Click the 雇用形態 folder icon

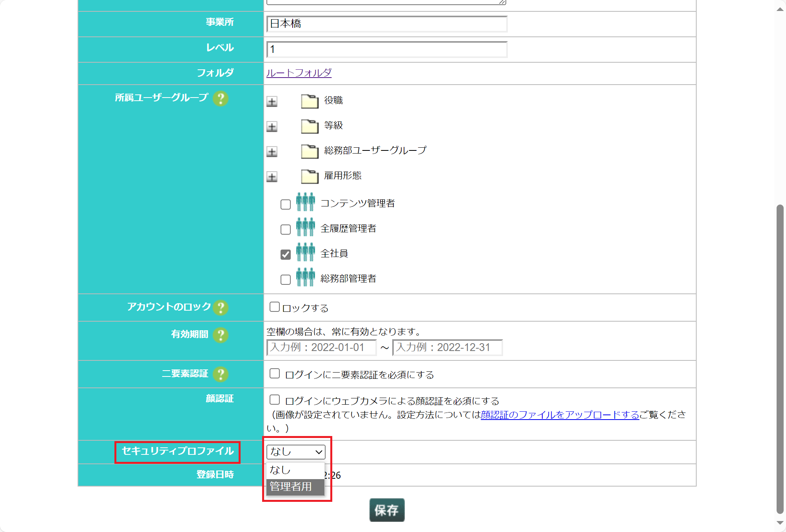click(x=310, y=176)
